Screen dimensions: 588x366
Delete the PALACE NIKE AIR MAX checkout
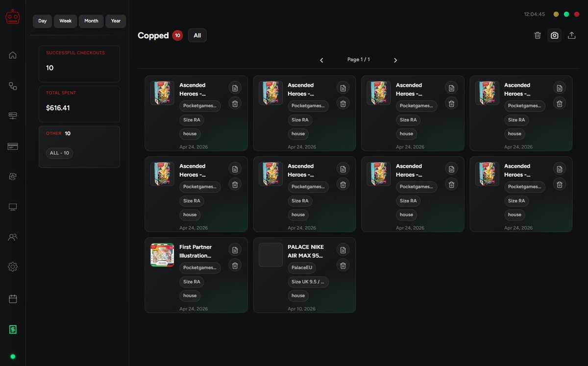point(343,265)
